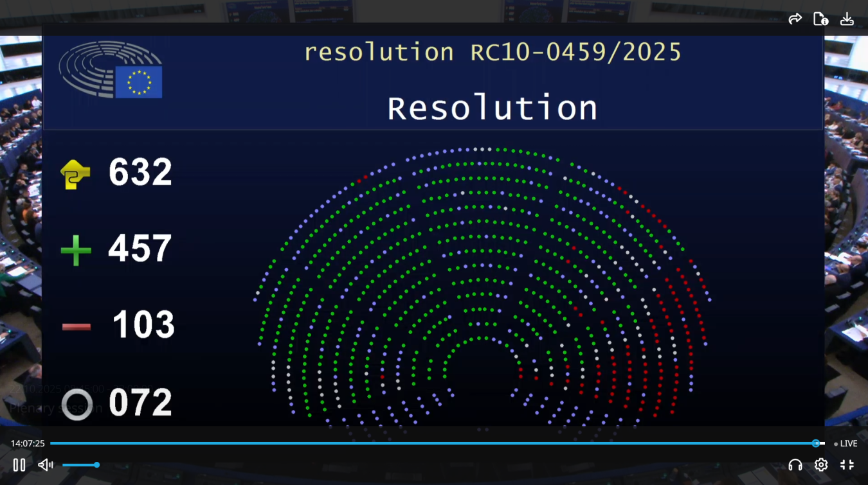The width and height of the screenshot is (868, 485).
Task: Click the red minus votes icon
Action: pos(76,327)
